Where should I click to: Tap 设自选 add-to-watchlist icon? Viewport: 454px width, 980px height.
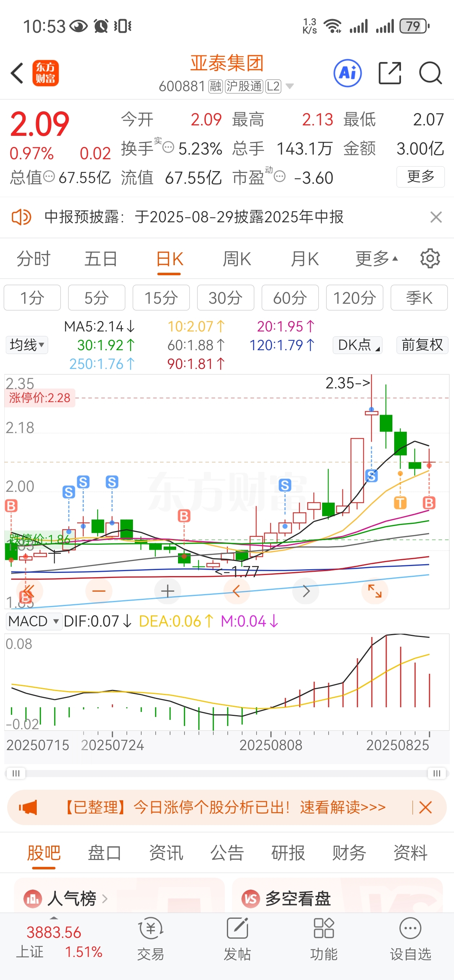click(x=410, y=939)
